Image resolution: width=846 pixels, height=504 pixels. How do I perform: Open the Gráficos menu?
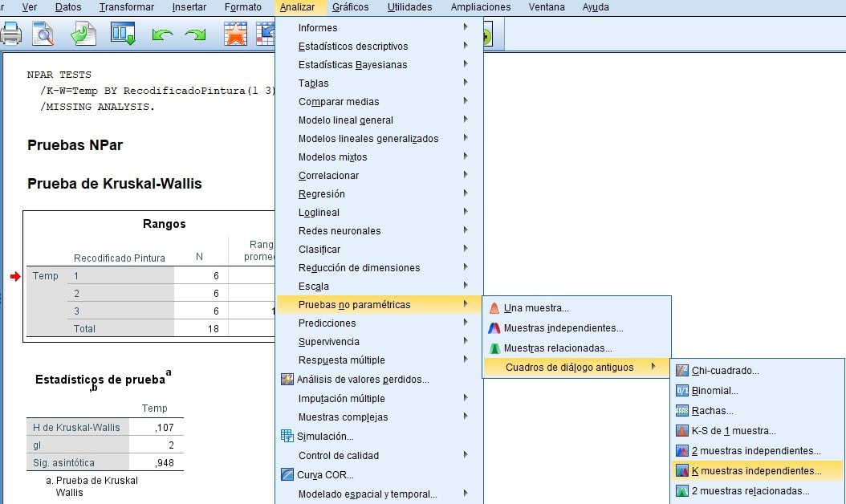tap(350, 7)
